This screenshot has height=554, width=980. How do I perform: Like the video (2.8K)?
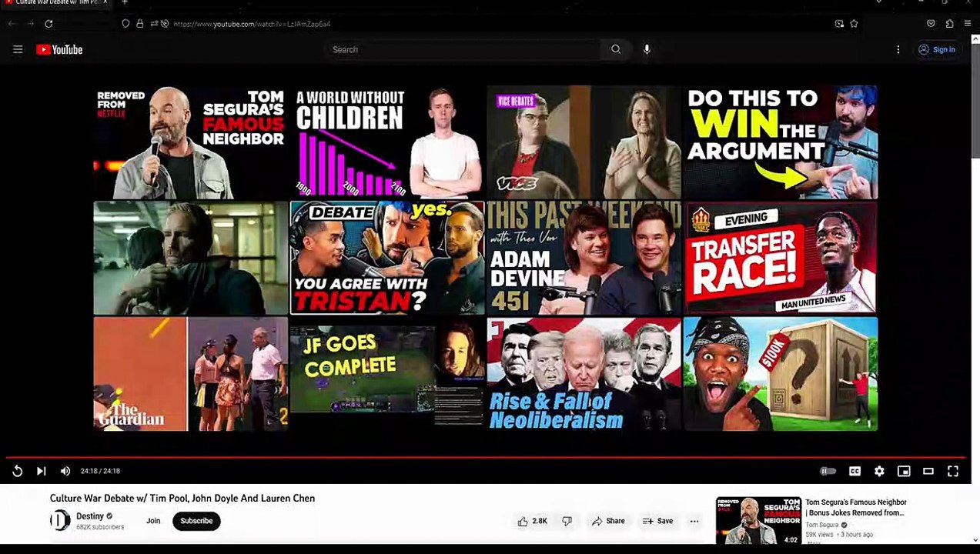532,521
